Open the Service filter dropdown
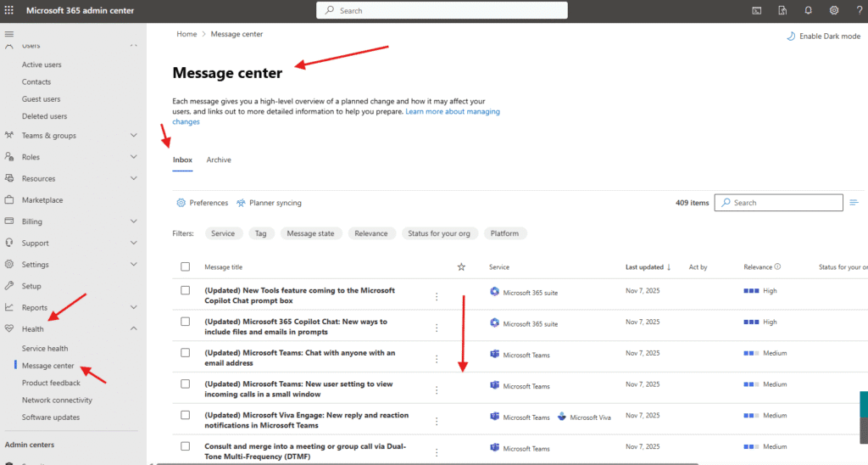This screenshot has height=465, width=868. pos(223,233)
